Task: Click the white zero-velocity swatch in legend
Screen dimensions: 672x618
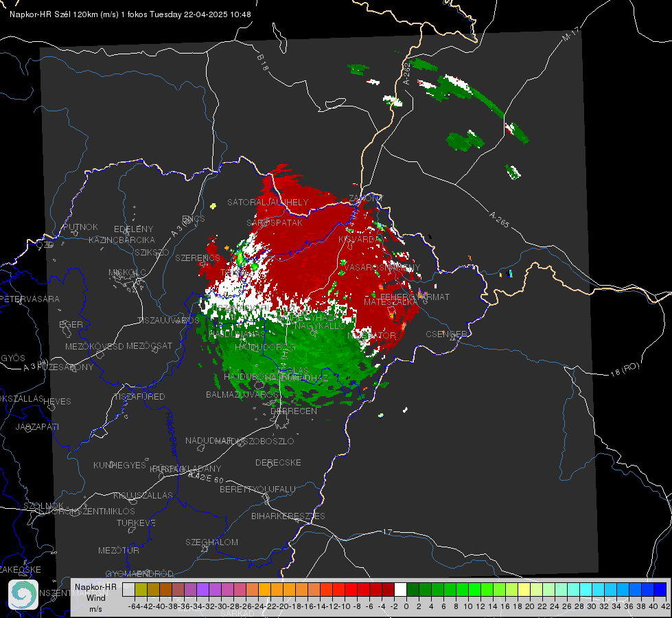Action: pos(400,589)
